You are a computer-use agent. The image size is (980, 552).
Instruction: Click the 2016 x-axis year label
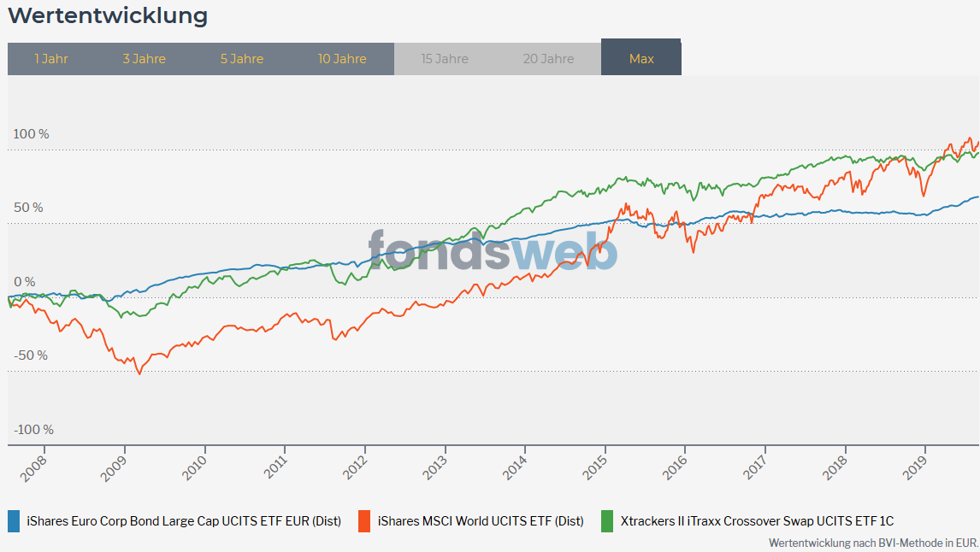click(675, 468)
